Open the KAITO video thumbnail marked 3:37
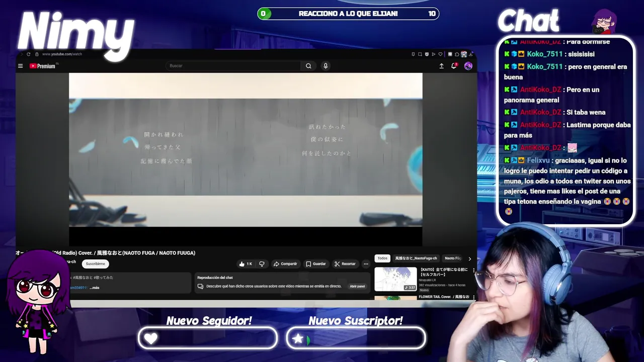This screenshot has width=644, height=362. pos(395,279)
